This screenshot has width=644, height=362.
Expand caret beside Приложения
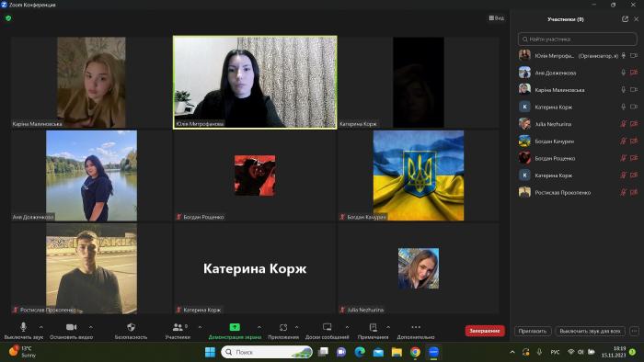(x=297, y=327)
